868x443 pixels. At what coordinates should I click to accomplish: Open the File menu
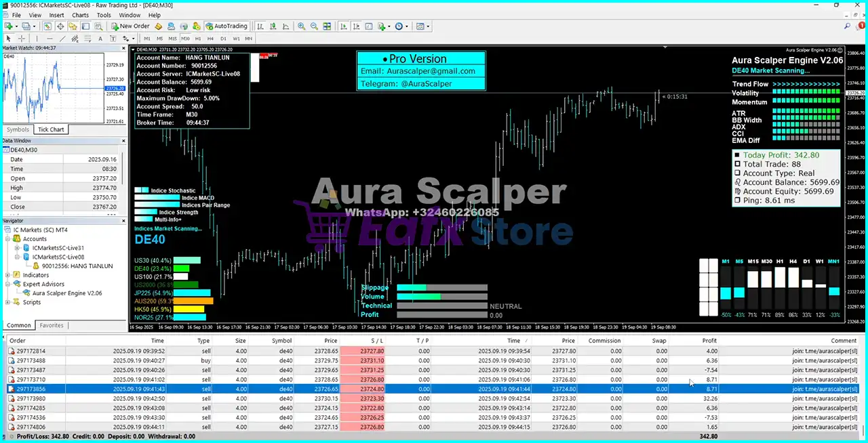[16, 15]
